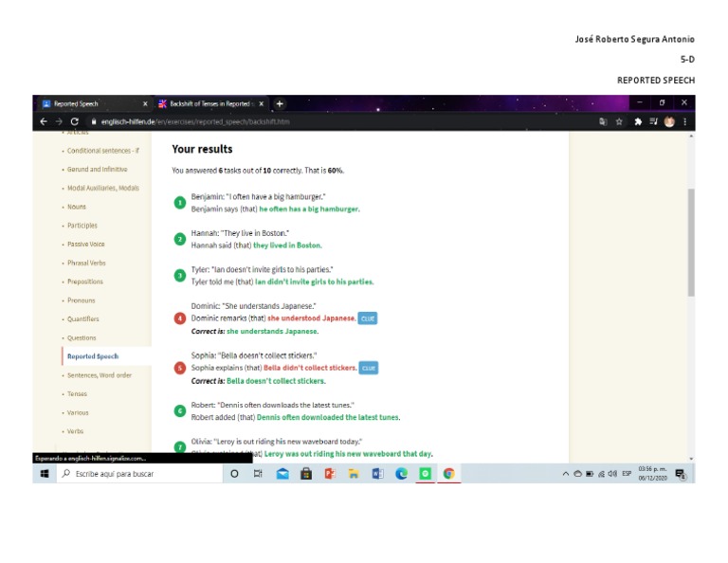Click the browser back arrow
728x563 pixels.
(x=44, y=122)
